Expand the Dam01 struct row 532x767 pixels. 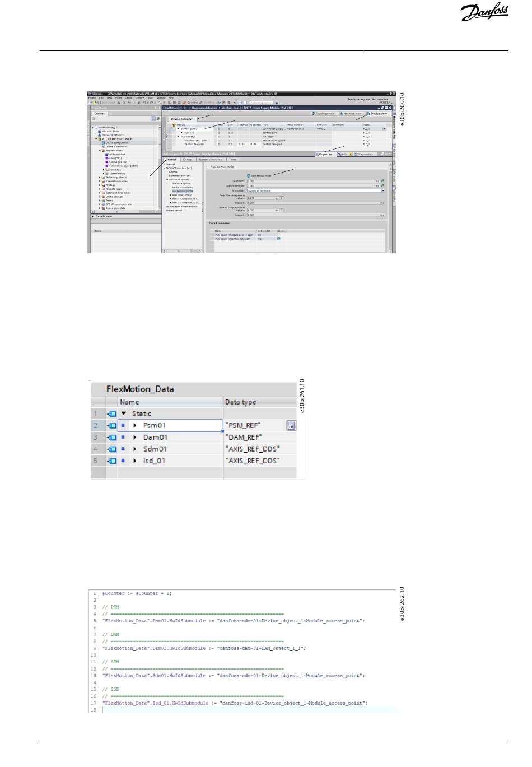click(x=135, y=437)
